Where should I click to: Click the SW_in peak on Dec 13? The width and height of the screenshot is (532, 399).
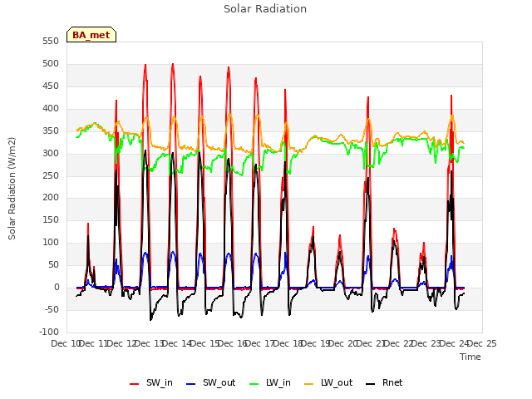click(x=173, y=64)
